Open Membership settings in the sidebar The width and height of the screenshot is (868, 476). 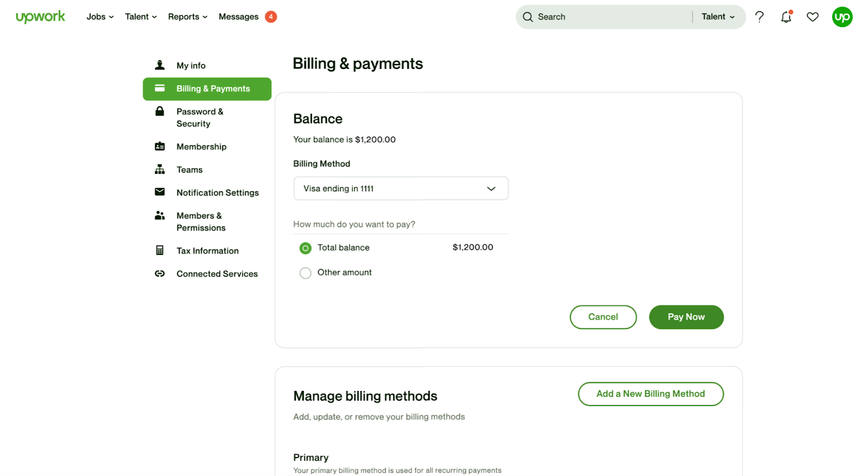point(201,147)
